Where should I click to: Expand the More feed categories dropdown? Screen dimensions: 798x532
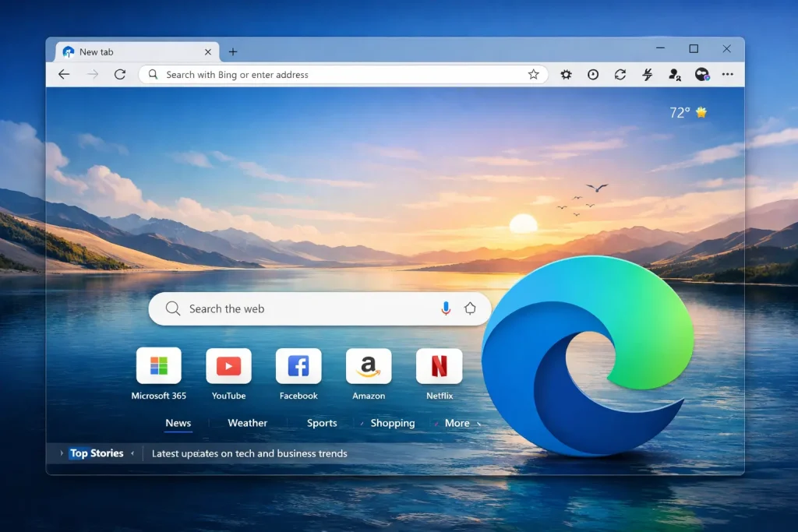coord(462,423)
